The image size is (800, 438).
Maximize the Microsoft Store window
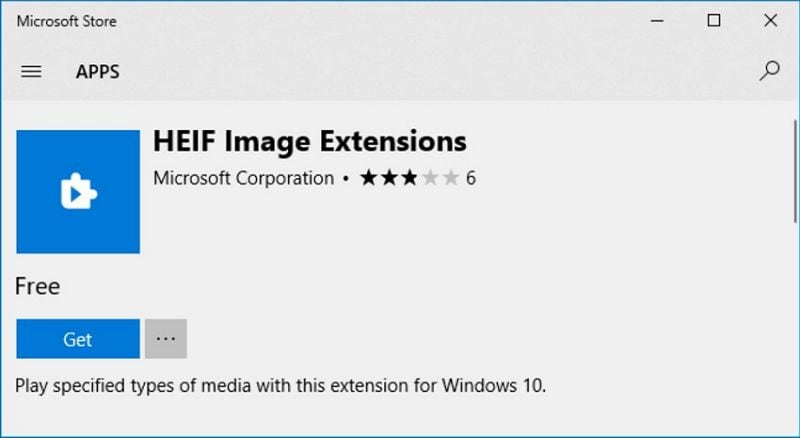pos(714,20)
